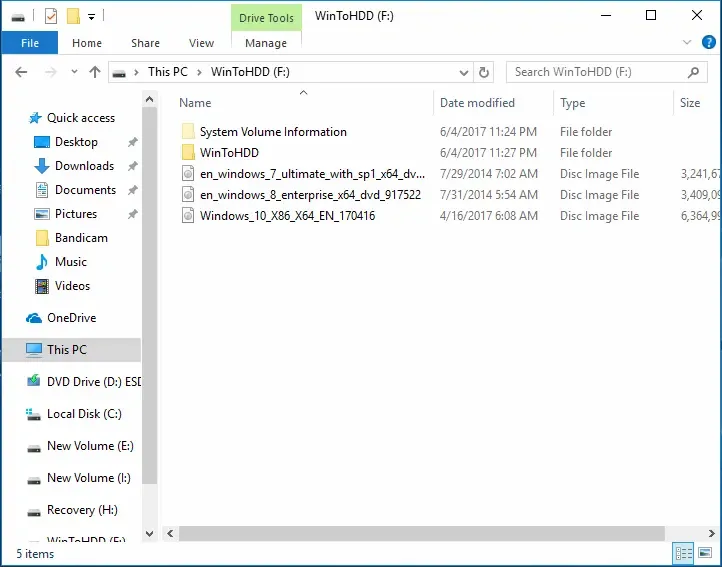Click the Windows 10 disc image icon

pyautogui.click(x=188, y=216)
